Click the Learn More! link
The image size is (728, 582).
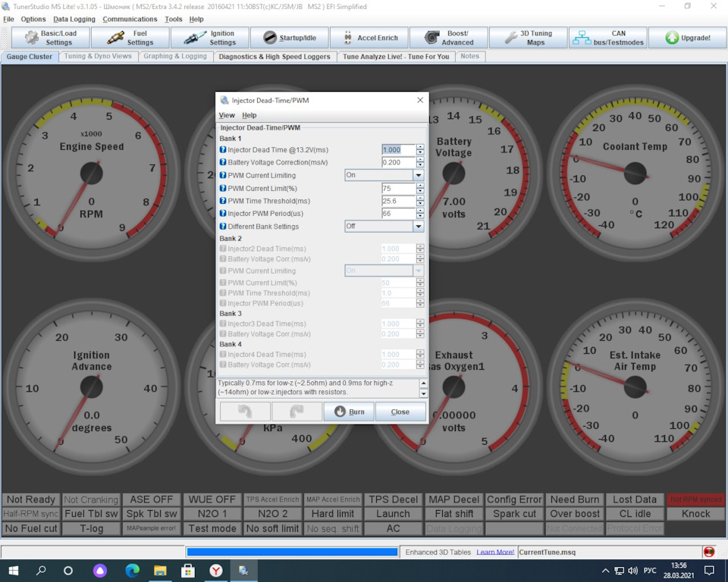click(x=495, y=552)
